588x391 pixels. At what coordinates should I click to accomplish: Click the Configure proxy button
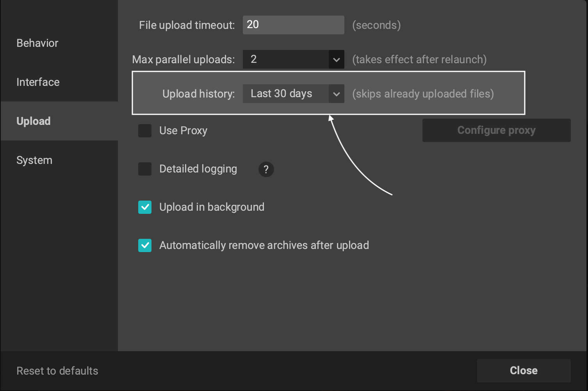click(x=496, y=130)
